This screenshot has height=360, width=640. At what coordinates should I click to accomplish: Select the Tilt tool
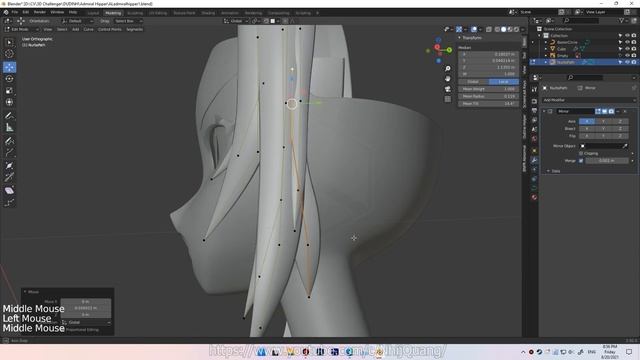tap(9, 177)
